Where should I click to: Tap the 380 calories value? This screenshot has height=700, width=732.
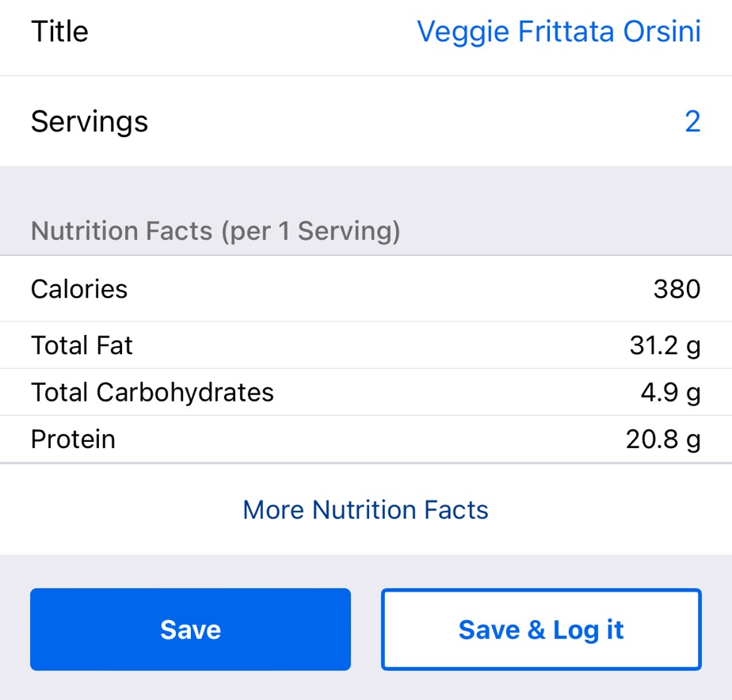tap(677, 289)
